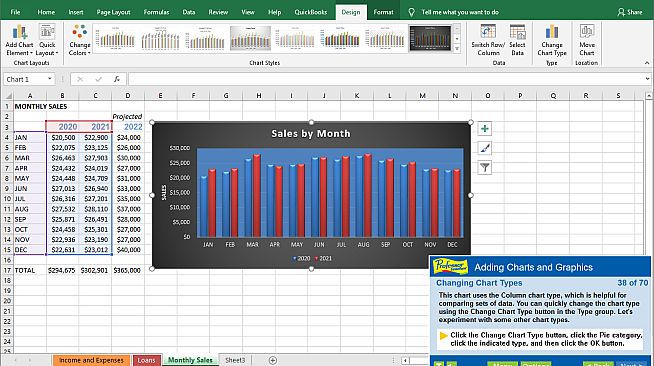Click the Chart Elements plus button
The image size is (654, 366).
click(485, 129)
